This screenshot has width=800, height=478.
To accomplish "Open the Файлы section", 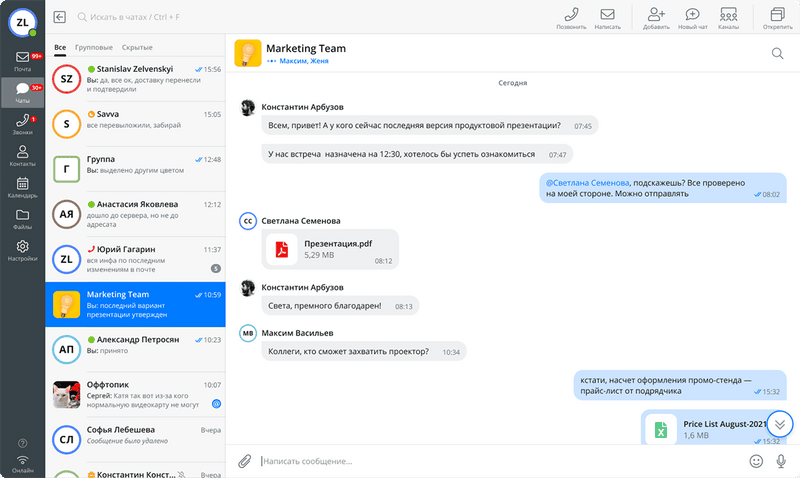I will point(22,218).
